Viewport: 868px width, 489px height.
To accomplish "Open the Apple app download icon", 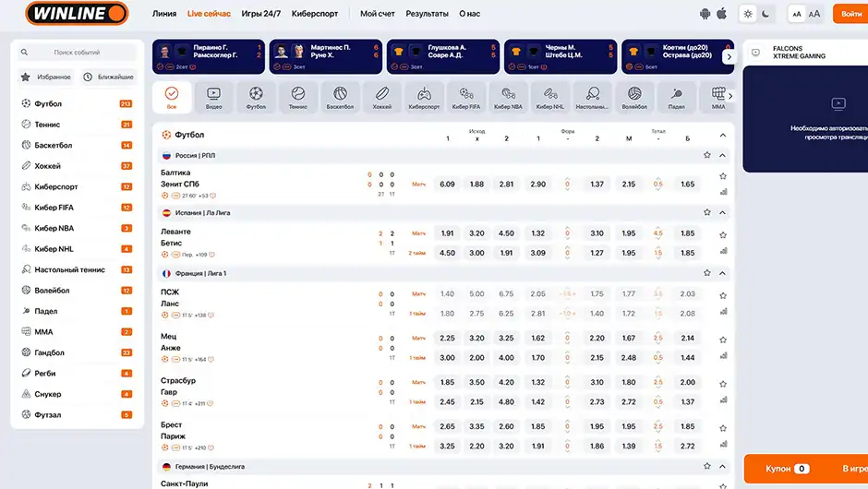I will (721, 14).
